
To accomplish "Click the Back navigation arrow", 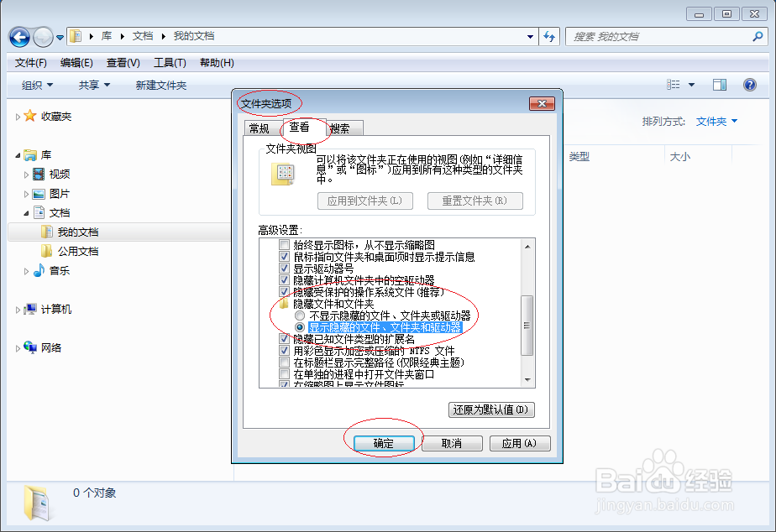I will (20, 36).
